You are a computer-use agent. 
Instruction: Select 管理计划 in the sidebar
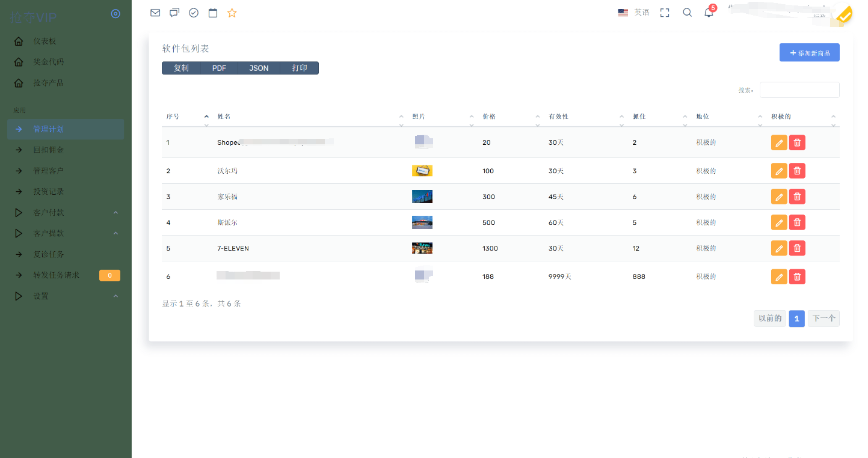pyautogui.click(x=66, y=129)
